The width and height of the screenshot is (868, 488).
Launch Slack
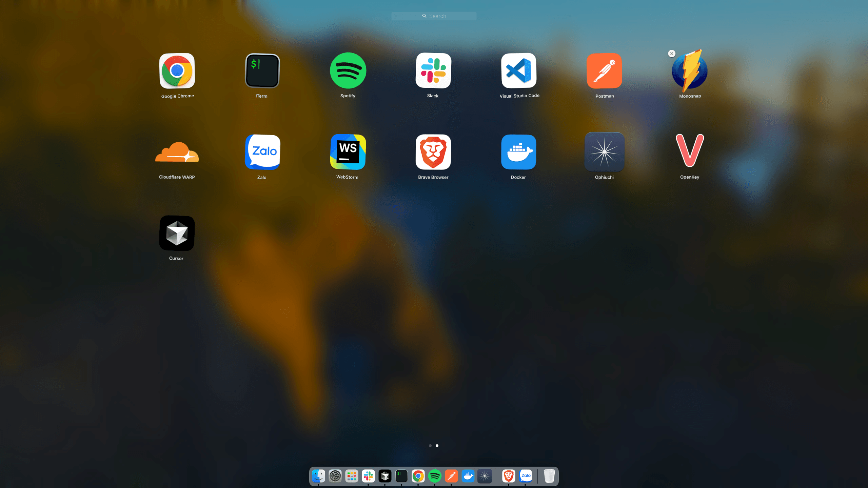coord(434,71)
